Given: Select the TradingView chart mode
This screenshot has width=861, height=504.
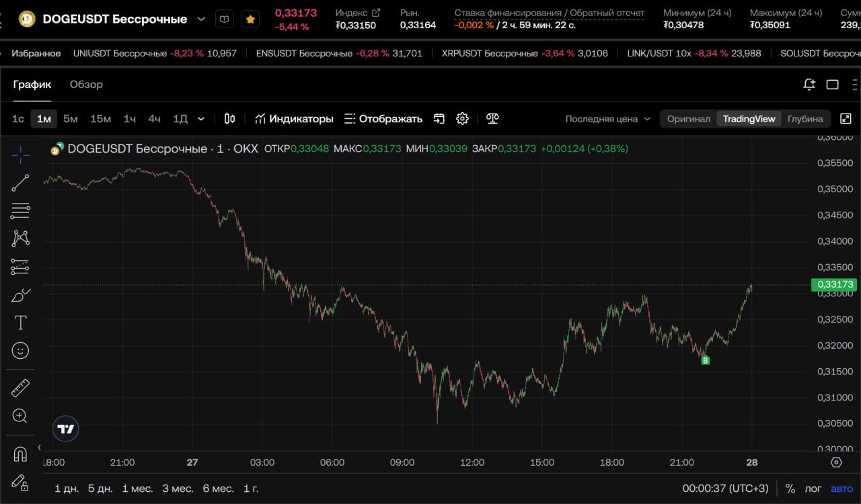Looking at the screenshot, I should click(749, 119).
